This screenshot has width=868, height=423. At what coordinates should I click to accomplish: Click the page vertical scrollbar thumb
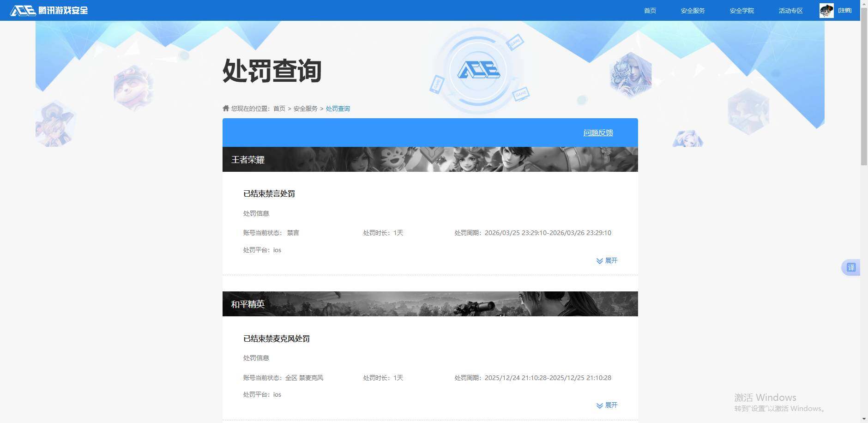(864, 86)
